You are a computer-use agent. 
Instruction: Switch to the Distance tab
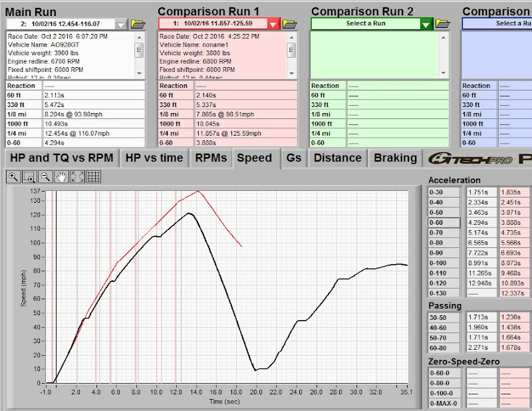[x=338, y=158]
